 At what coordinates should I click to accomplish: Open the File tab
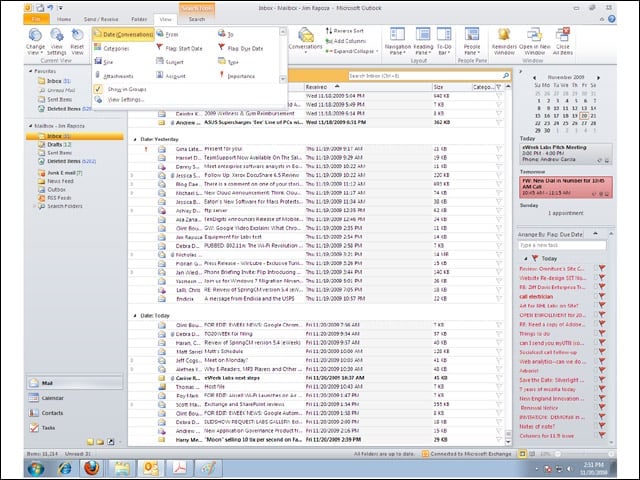tap(36, 19)
